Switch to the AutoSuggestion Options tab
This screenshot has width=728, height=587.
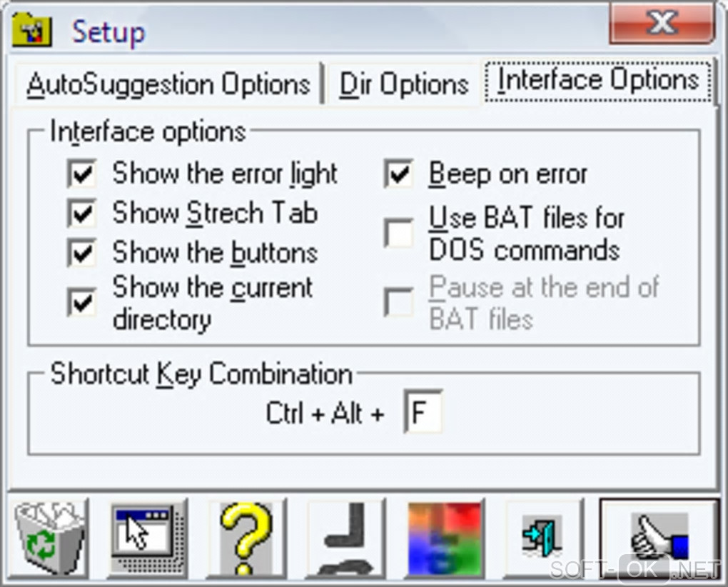click(168, 84)
